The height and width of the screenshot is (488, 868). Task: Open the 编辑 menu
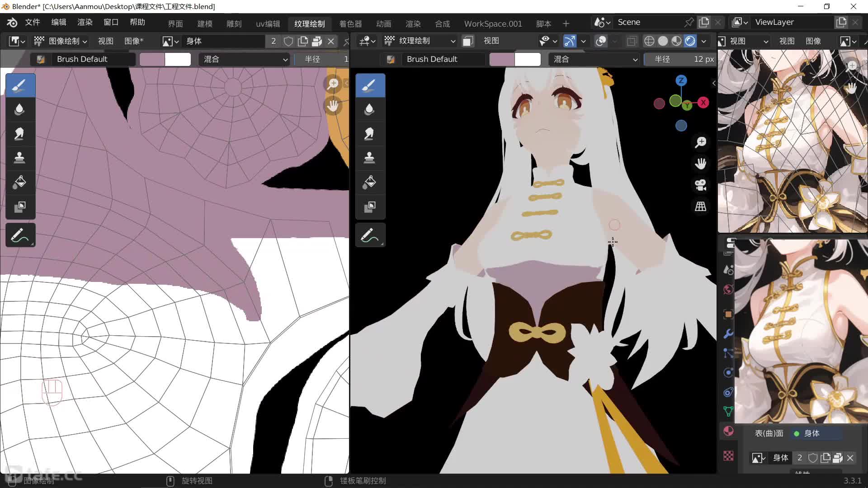pos(59,22)
